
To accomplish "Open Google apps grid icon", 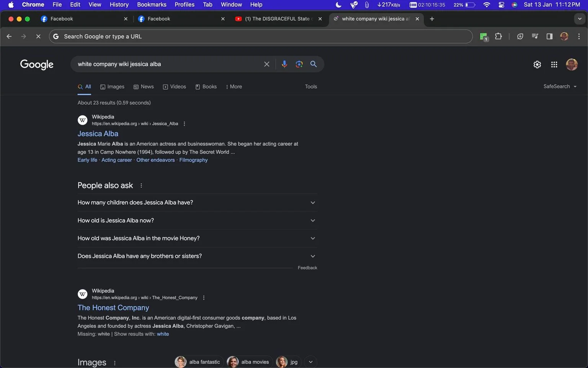I will (x=554, y=64).
